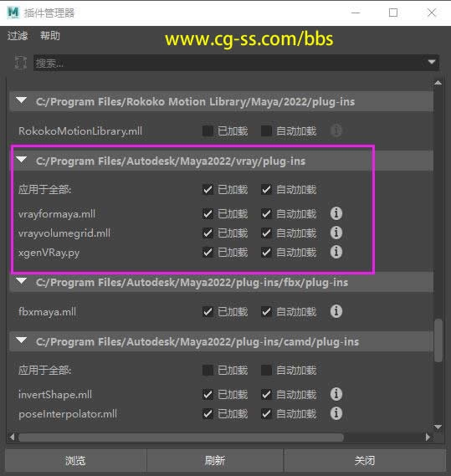This screenshot has height=476, width=451.
Task: Click the 刷新 button
Action: point(215,460)
